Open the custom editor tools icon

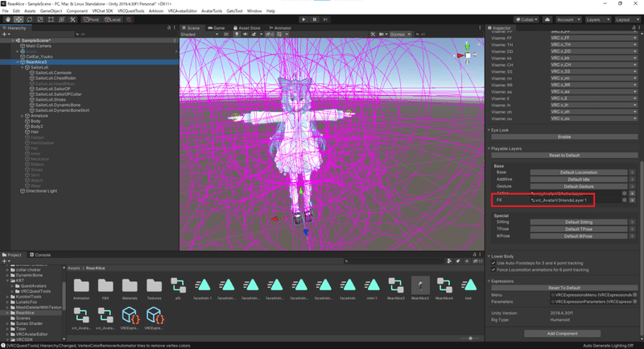72,19
